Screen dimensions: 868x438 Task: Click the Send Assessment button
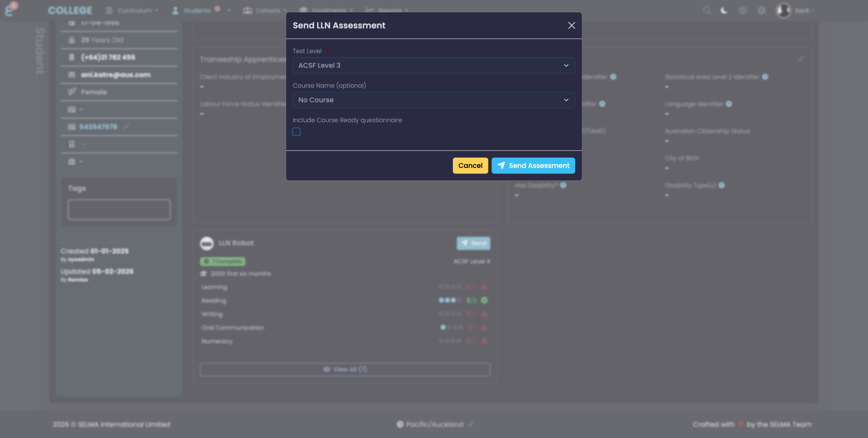click(533, 165)
